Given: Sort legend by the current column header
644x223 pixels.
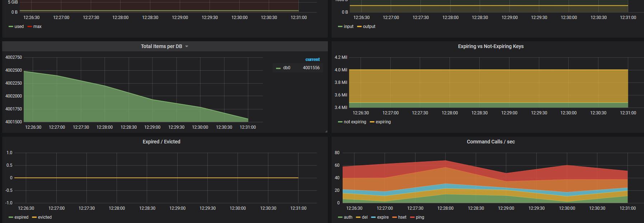Looking at the screenshot, I should pyautogui.click(x=312, y=60).
